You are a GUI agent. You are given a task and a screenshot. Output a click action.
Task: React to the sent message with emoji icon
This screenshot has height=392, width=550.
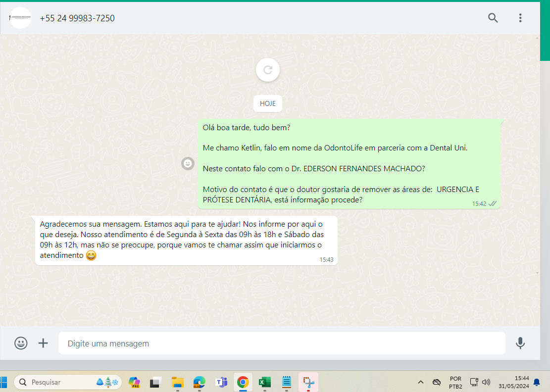(x=188, y=163)
